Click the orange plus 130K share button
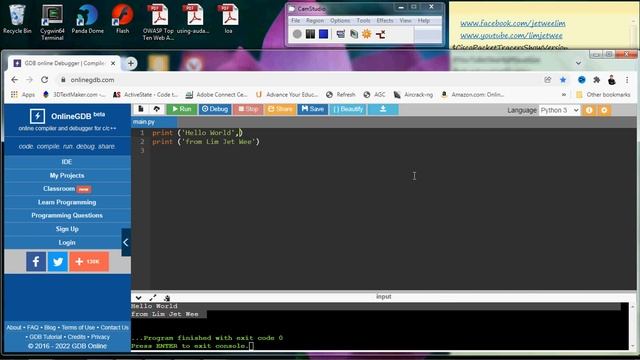Image resolution: width=640 pixels, height=360 pixels. tap(89, 262)
